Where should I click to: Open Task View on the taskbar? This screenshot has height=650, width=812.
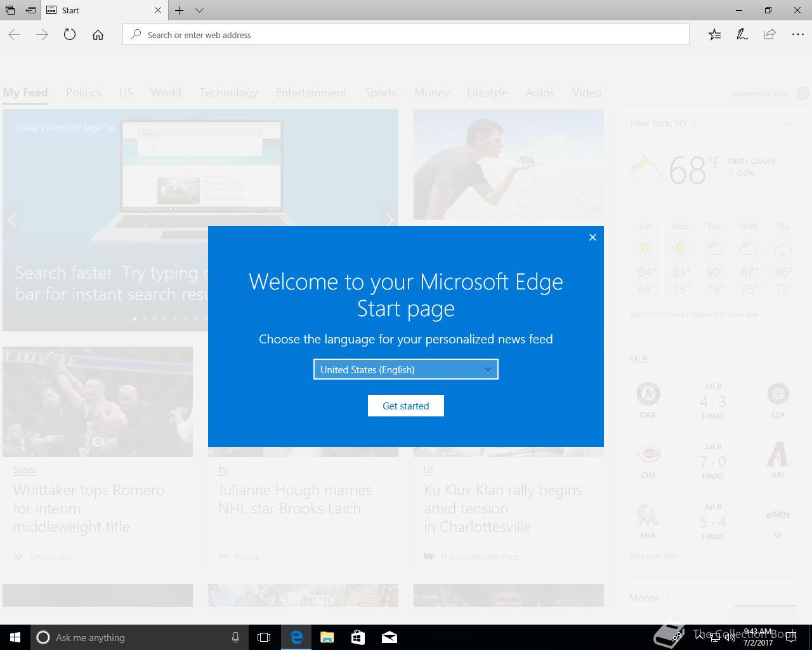(264, 637)
